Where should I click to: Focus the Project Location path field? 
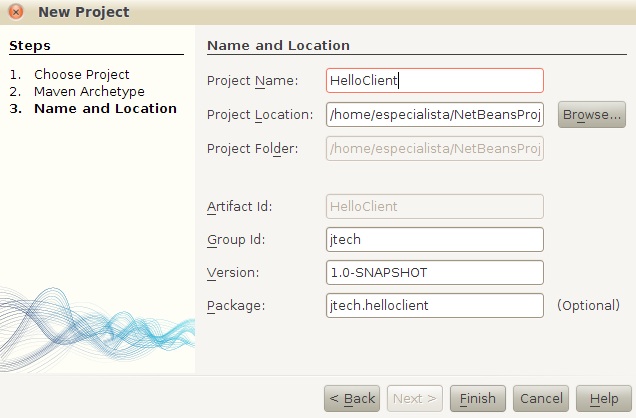click(435, 115)
